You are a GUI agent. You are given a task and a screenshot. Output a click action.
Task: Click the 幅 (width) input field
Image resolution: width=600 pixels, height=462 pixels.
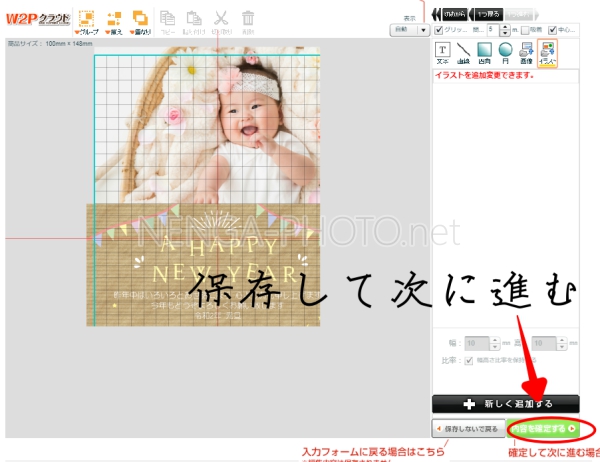pos(477,343)
